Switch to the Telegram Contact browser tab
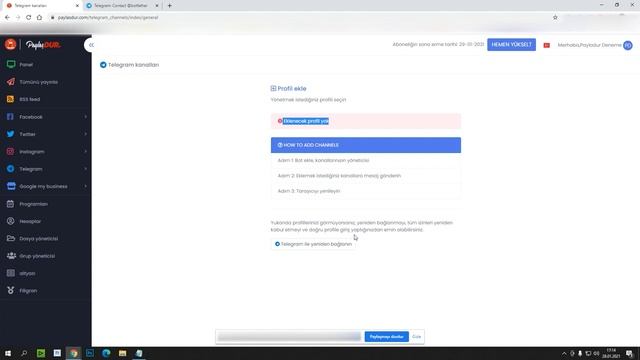The width and height of the screenshot is (640, 360). tap(121, 6)
